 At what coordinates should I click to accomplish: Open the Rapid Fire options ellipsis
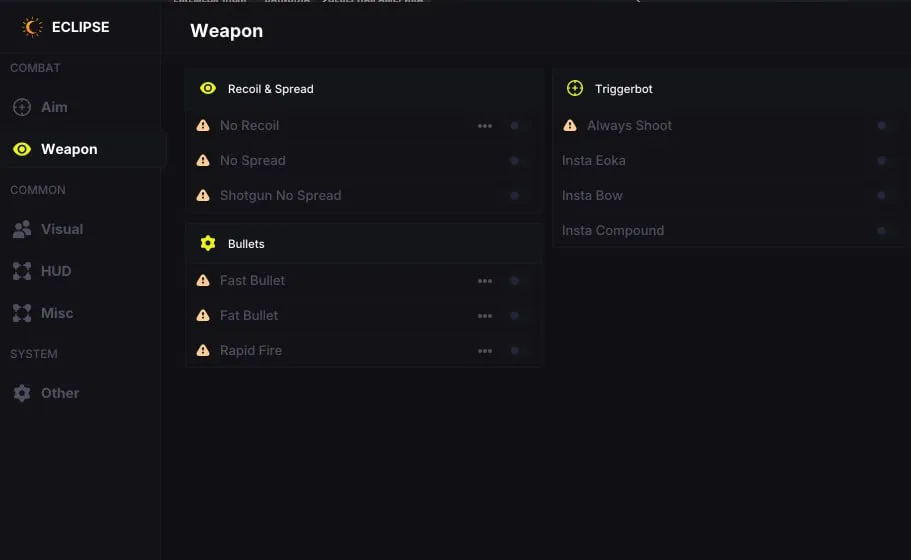click(x=485, y=351)
